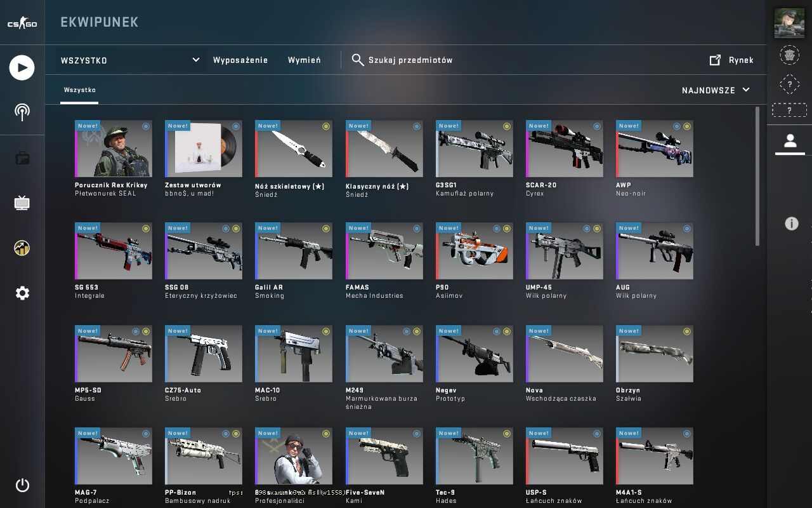Screen dimensions: 812x508
Task: Select the Watch broadcasts antenna icon
Action: click(22, 110)
